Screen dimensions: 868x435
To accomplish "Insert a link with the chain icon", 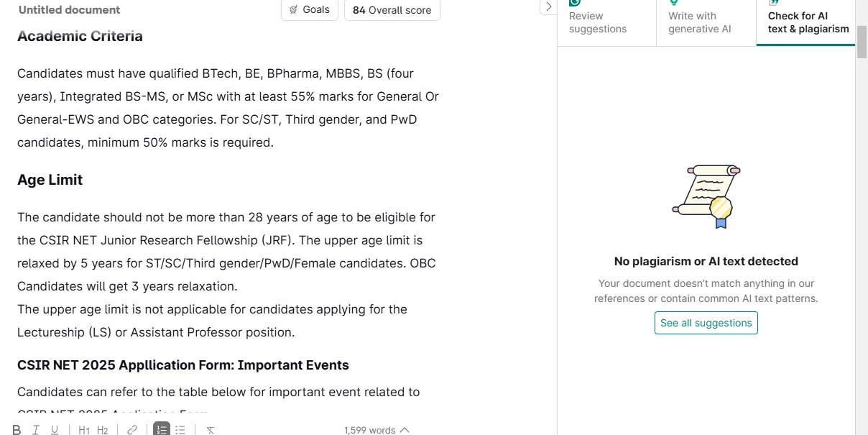I will (132, 430).
